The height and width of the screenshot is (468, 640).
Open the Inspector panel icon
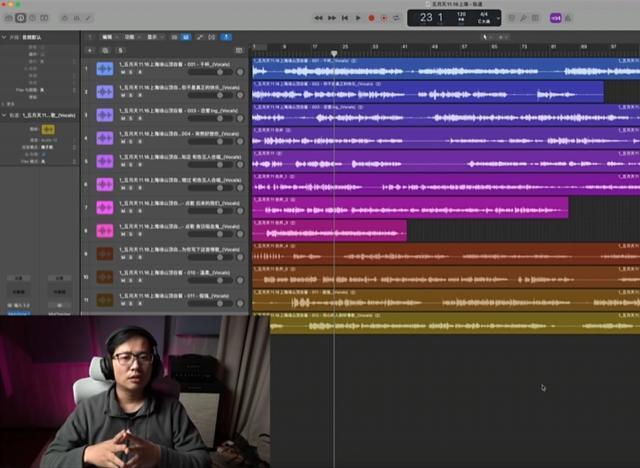tap(20, 18)
